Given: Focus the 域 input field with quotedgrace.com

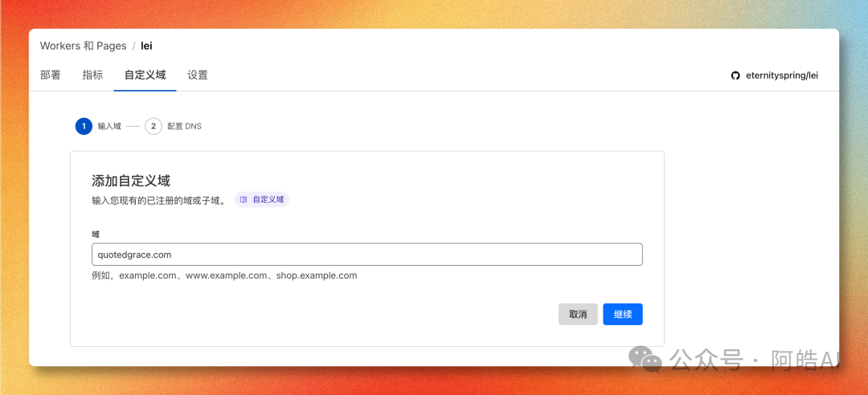Looking at the screenshot, I should (367, 255).
